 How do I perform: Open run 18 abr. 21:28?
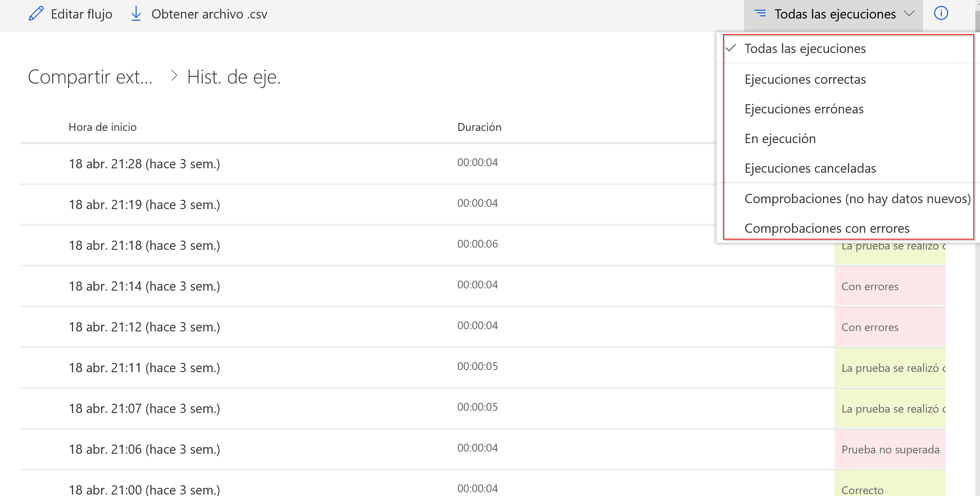tap(144, 164)
